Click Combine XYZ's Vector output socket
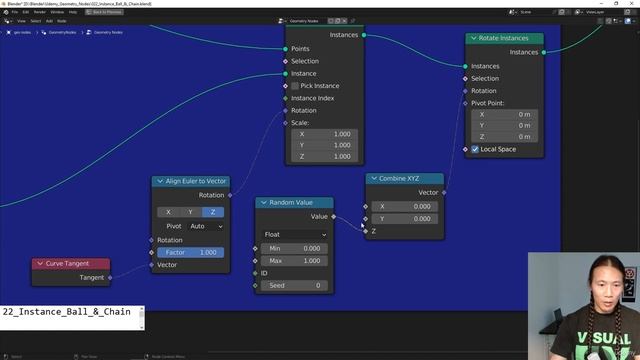640x360 pixels. click(x=444, y=193)
